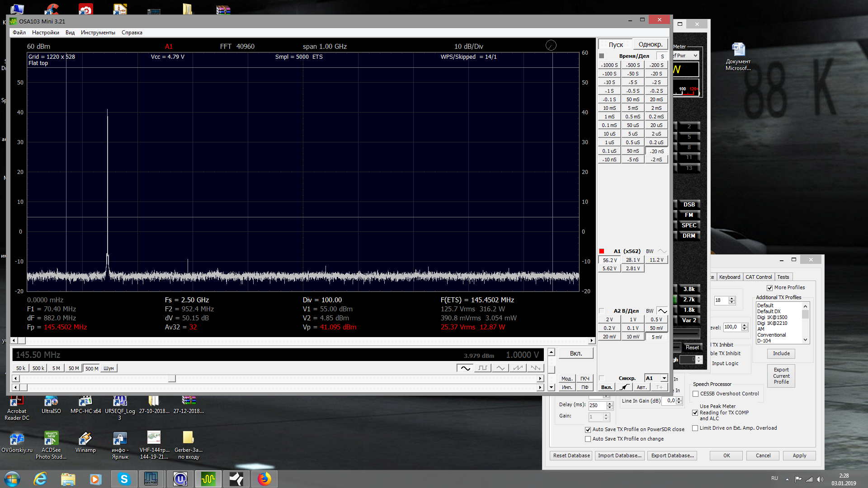This screenshot has height=488, width=868.
Task: Click the A2 channel AC coupling icon
Action: point(662,311)
